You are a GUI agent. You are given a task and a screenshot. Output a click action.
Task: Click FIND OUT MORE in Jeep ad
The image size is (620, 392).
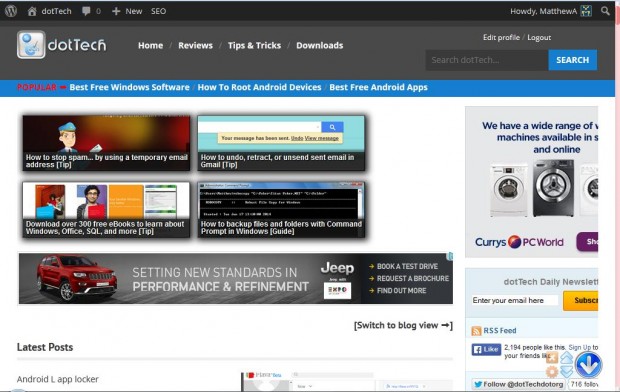[397, 291]
